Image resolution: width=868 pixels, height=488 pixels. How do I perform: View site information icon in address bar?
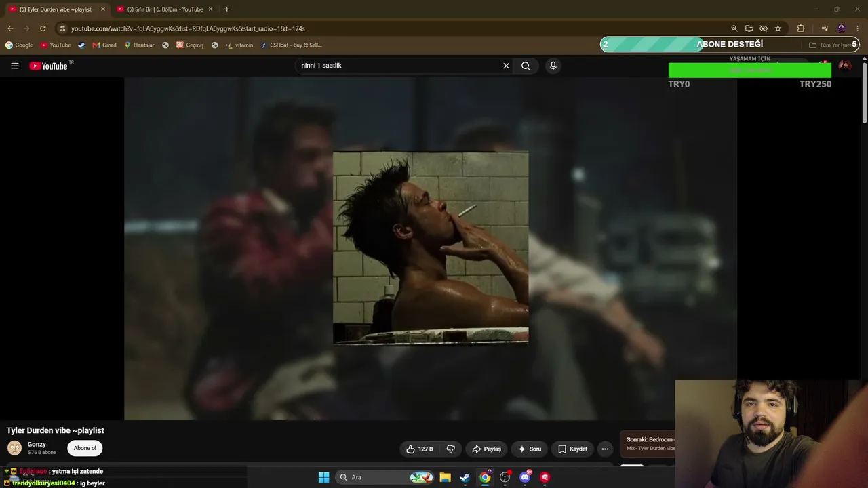click(x=62, y=28)
